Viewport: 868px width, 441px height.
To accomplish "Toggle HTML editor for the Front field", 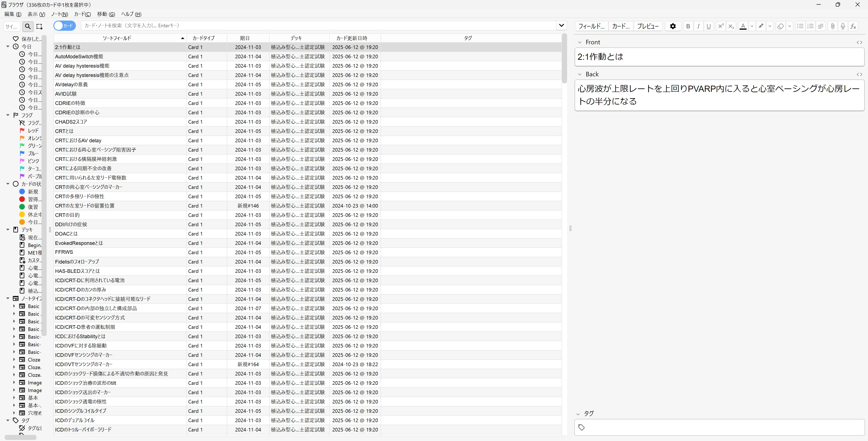I will click(860, 42).
